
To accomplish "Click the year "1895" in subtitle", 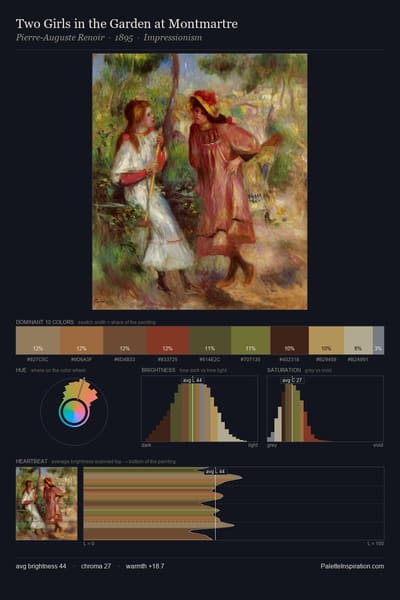I will (x=124, y=38).
